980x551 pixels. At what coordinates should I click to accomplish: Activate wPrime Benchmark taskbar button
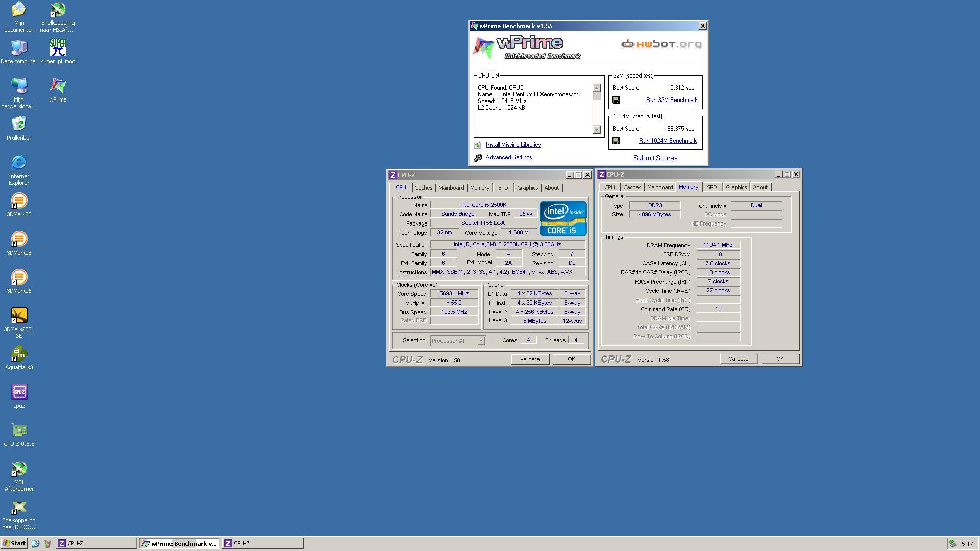click(x=180, y=543)
